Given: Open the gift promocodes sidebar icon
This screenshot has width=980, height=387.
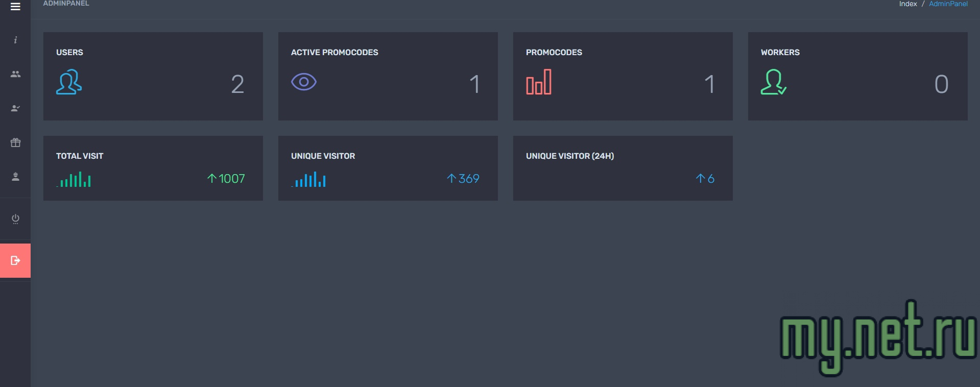Looking at the screenshot, I should 15,142.
